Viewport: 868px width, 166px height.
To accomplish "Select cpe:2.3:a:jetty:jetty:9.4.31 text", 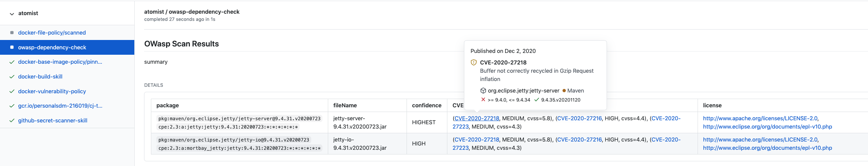I will (x=228, y=127).
